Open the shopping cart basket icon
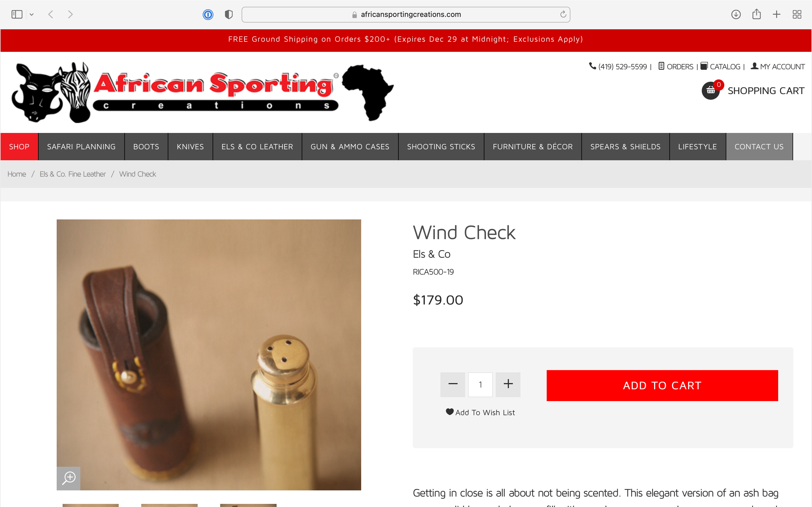The width and height of the screenshot is (812, 507). point(711,90)
